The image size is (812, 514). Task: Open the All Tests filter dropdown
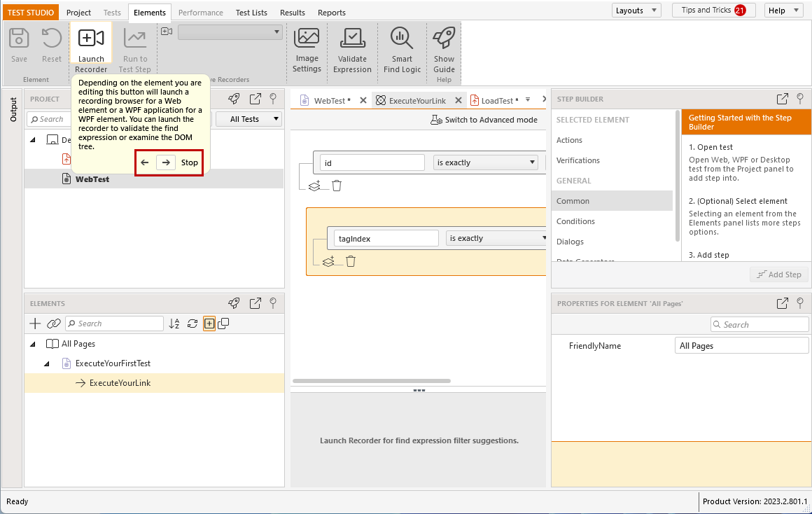click(249, 119)
